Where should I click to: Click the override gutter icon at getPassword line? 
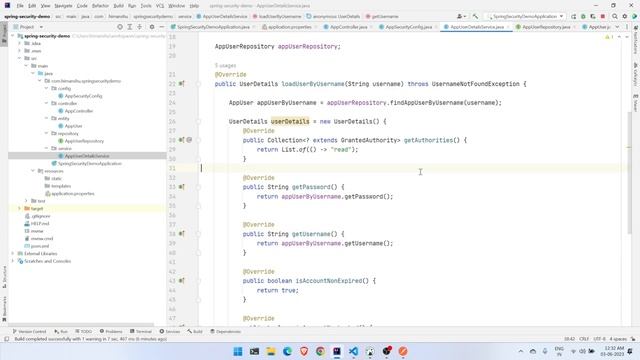[182, 187]
